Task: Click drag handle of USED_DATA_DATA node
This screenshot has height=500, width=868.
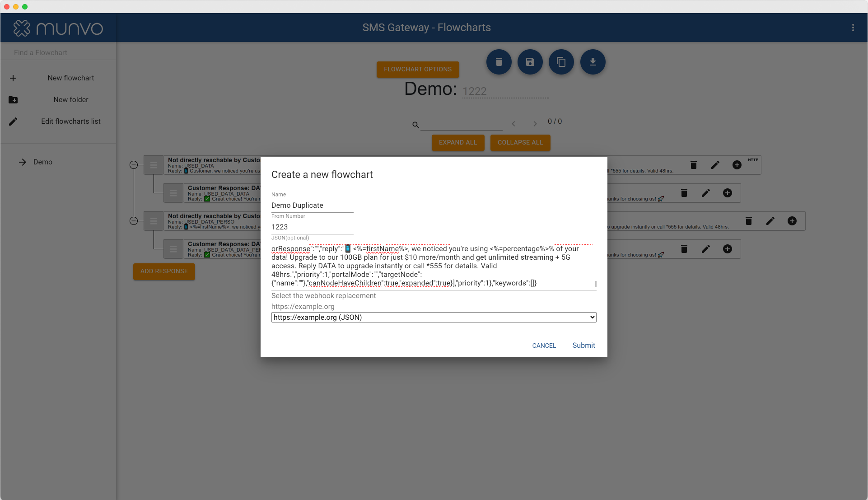Action: (173, 193)
